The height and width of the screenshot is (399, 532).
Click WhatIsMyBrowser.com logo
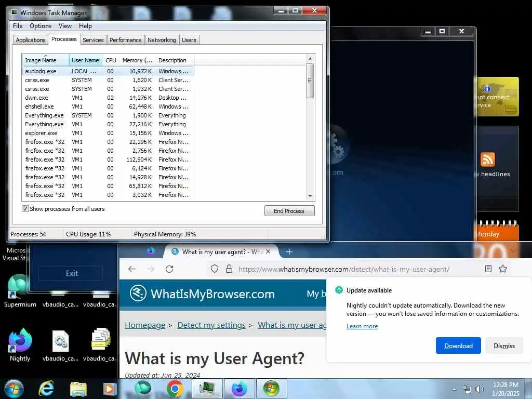pyautogui.click(x=202, y=294)
